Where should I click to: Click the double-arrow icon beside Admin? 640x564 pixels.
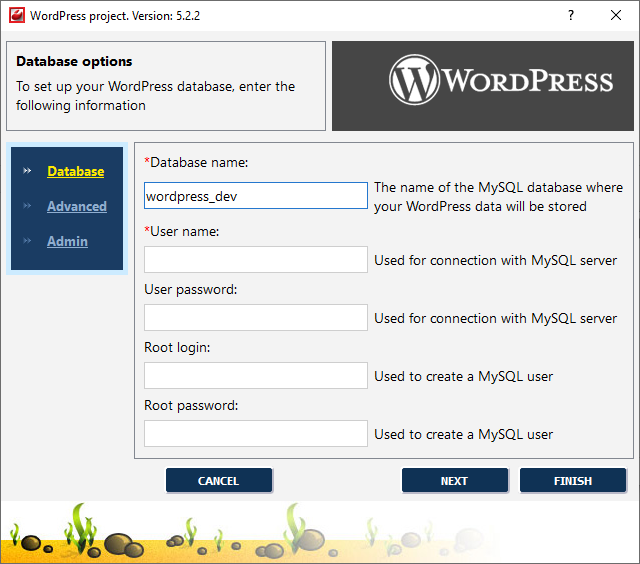click(27, 241)
